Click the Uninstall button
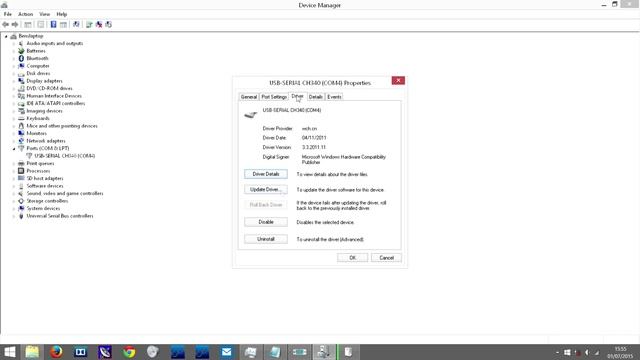Viewport: 640px width, 360px height. (x=266, y=239)
